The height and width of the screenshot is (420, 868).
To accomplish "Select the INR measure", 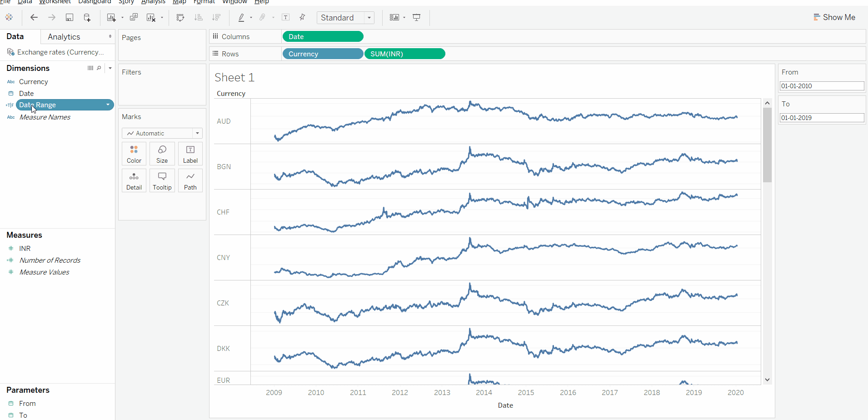I will [25, 249].
